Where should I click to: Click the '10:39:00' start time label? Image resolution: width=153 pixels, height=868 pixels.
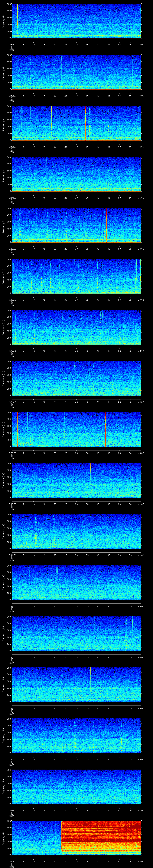tap(12, 453)
